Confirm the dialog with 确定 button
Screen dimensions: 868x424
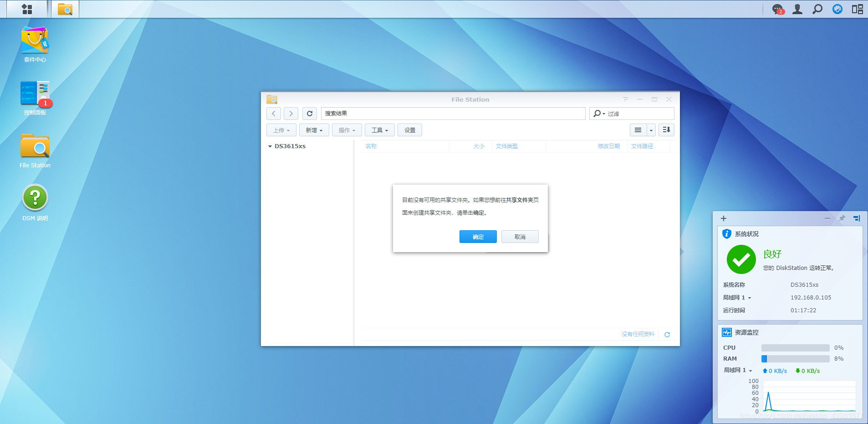pos(478,237)
